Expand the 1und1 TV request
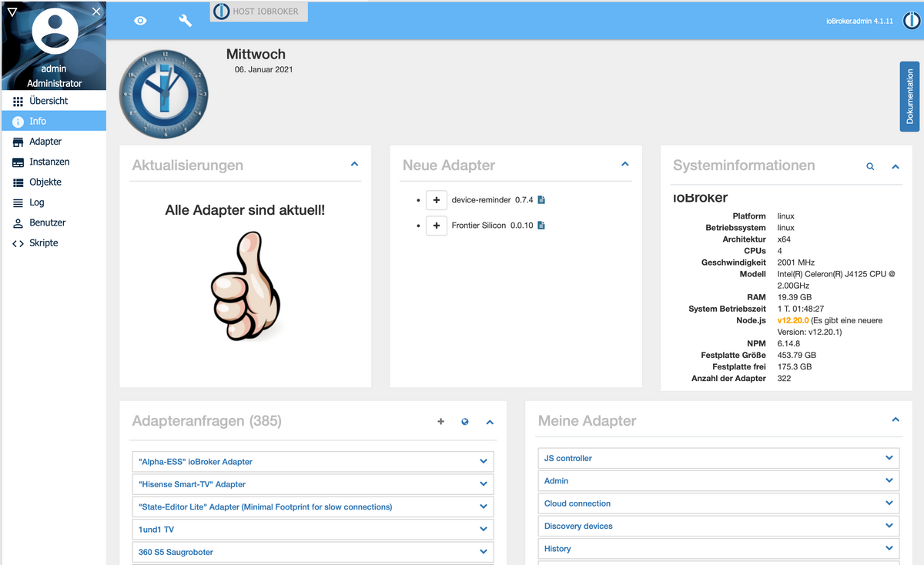Screen dimensions: 924x565 click(313, 530)
